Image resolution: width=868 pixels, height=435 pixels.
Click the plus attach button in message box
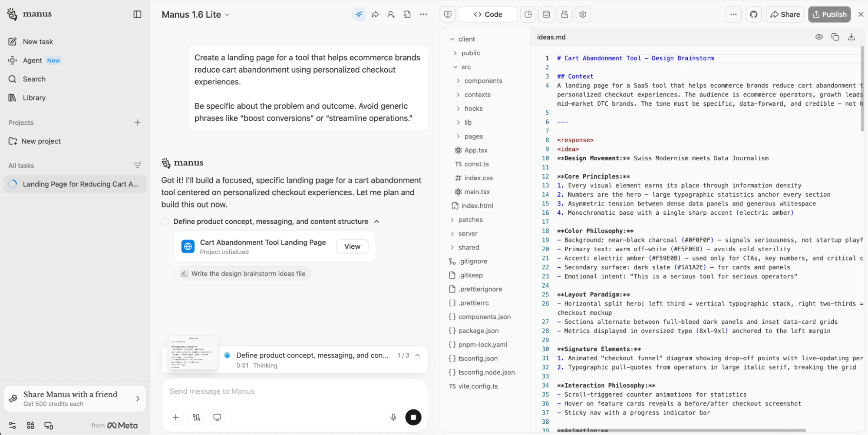click(176, 417)
